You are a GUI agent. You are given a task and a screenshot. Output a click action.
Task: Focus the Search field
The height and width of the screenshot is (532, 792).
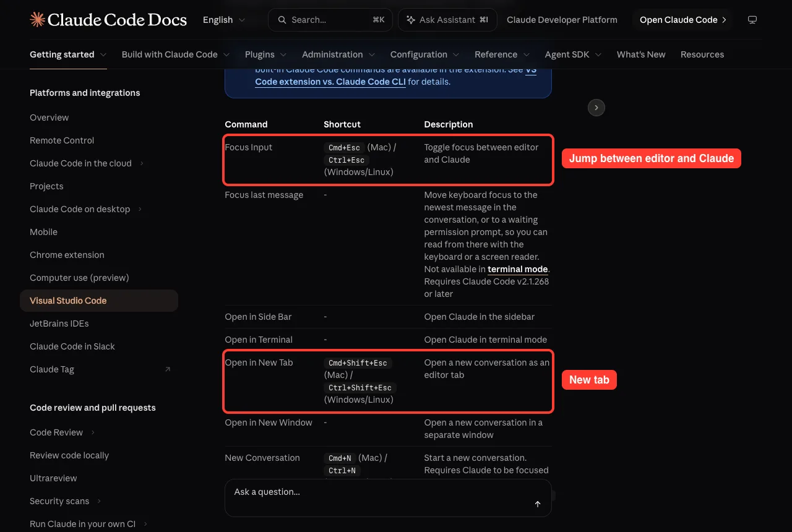click(331, 20)
